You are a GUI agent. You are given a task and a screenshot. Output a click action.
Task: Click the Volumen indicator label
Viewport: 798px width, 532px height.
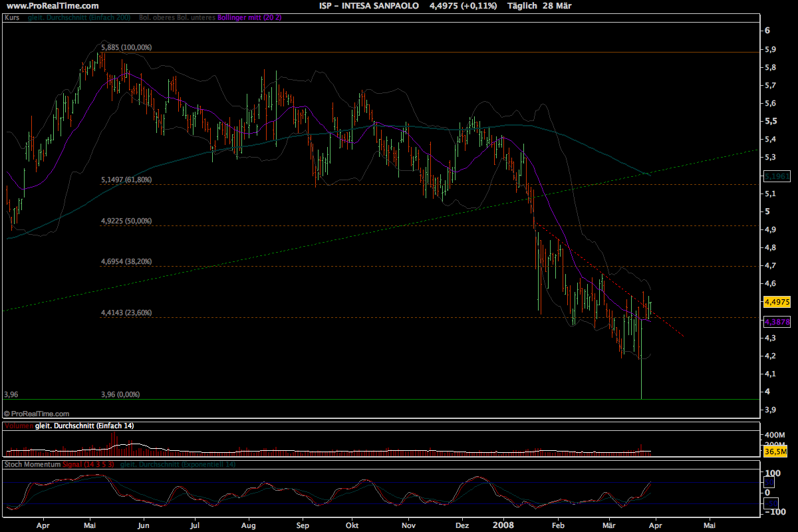(18, 426)
